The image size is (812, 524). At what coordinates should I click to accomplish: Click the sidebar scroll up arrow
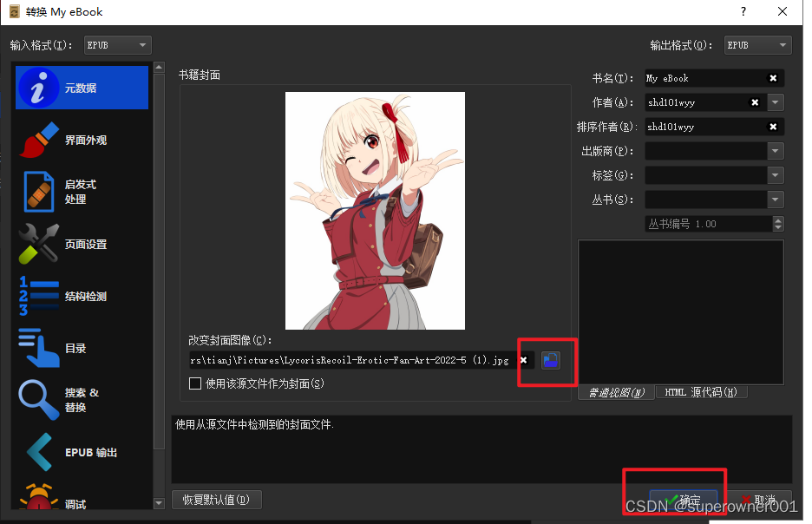159,68
